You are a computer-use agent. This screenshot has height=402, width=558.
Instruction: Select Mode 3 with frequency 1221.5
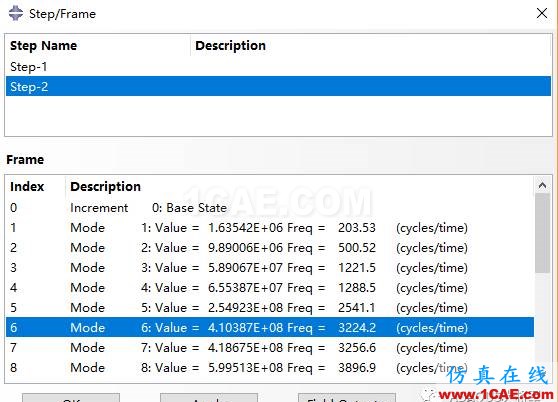[x=270, y=268]
